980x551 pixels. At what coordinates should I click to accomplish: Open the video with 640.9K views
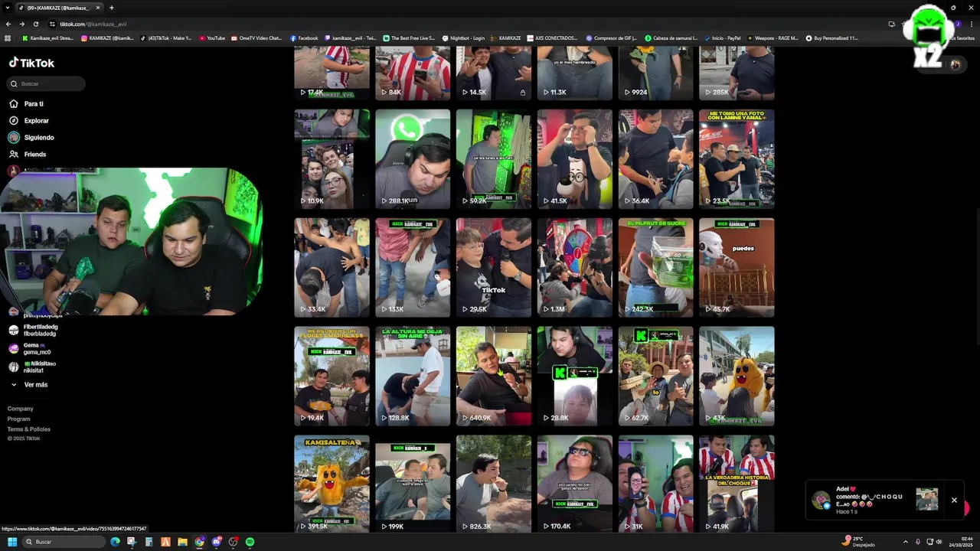pyautogui.click(x=494, y=376)
